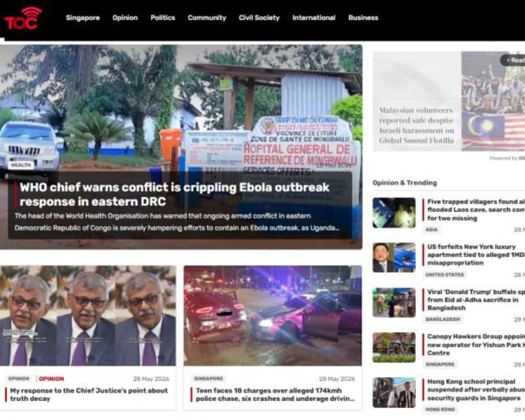Click the BANGLADESH category tag
This screenshot has height=420, width=525.
[x=443, y=320]
